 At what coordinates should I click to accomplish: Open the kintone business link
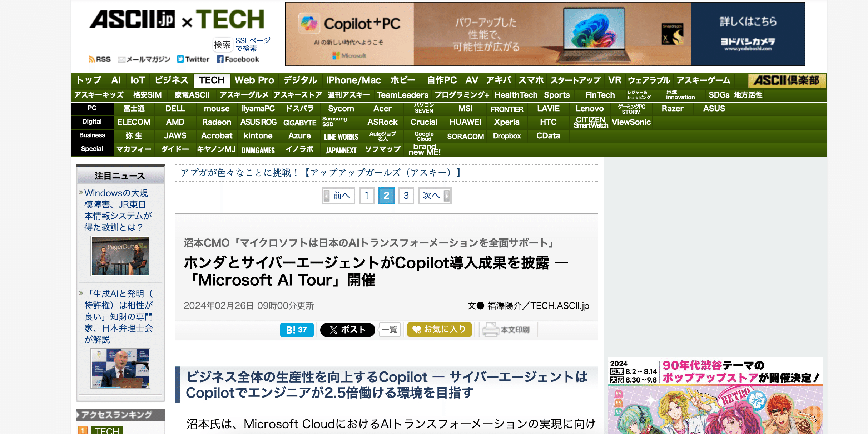click(258, 136)
